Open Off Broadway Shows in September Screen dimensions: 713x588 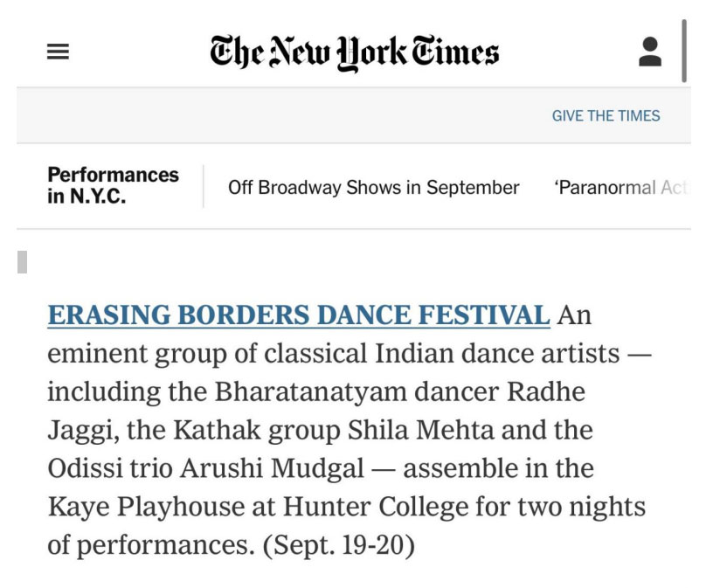point(373,187)
